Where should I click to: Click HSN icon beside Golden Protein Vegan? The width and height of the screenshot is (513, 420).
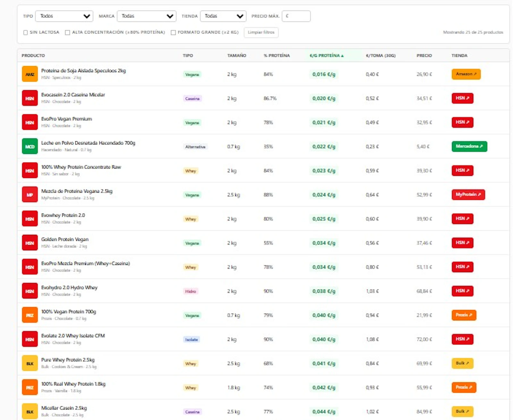30,243
